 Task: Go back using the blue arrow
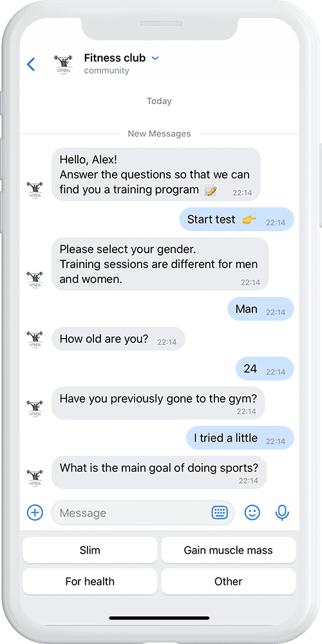tap(31, 64)
